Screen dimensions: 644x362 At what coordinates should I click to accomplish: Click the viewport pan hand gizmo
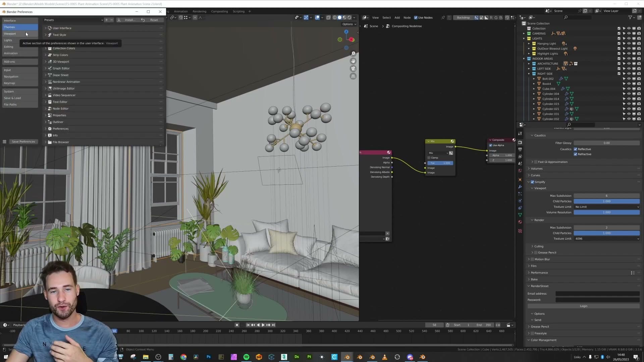353,61
